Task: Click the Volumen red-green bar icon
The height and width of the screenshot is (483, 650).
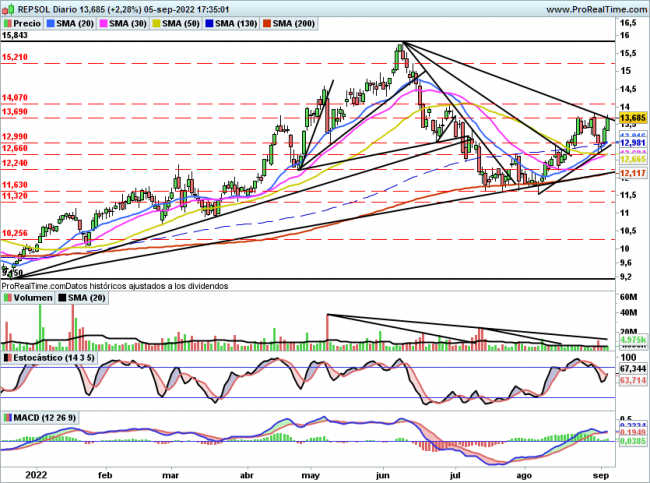Action: 7,298
